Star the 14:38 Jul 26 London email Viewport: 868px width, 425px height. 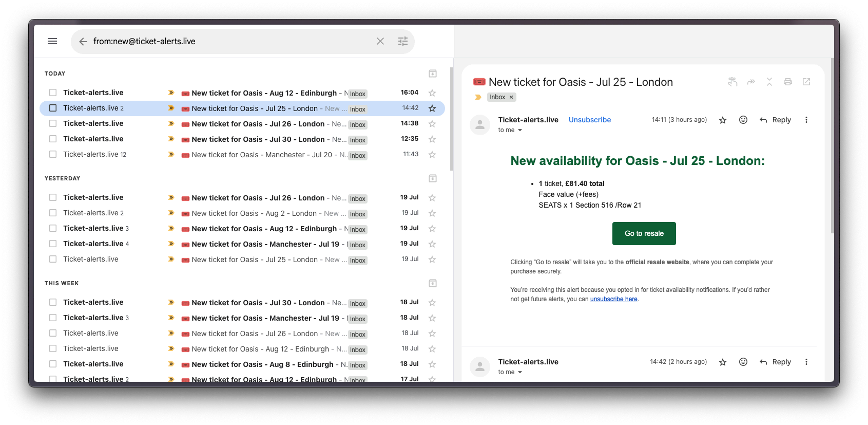(432, 124)
